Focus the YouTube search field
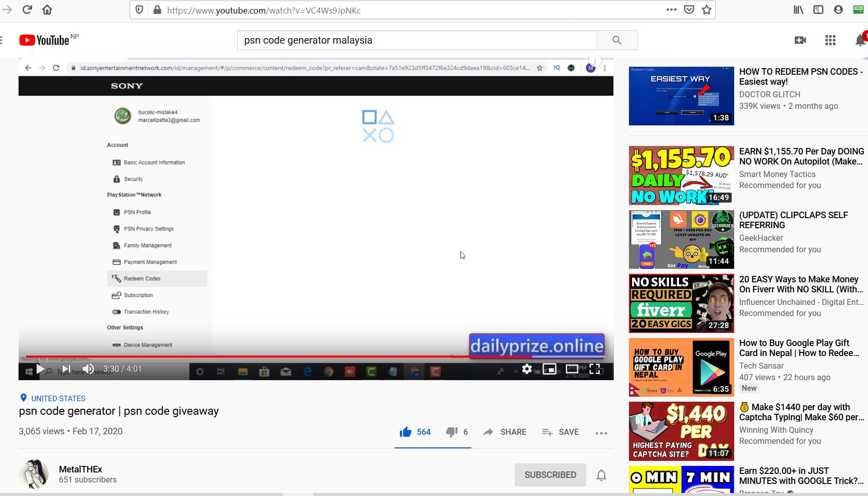Viewport: 868px width, 496px height. click(x=417, y=40)
